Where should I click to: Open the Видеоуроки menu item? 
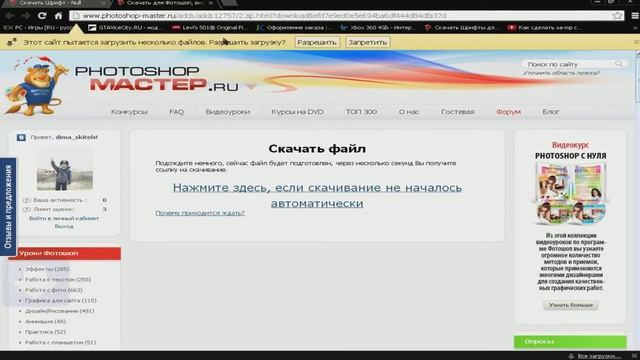coord(228,111)
